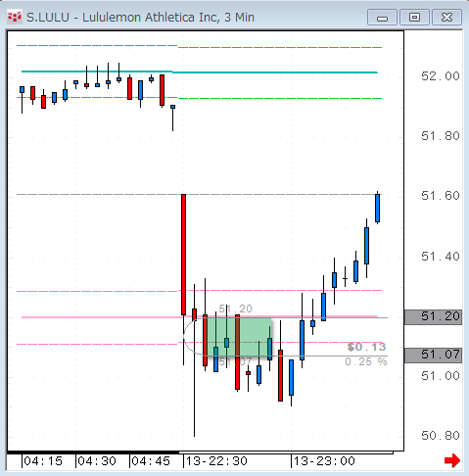469x476 pixels.
Task: Click the large red gap-down candle
Action: pos(184,255)
